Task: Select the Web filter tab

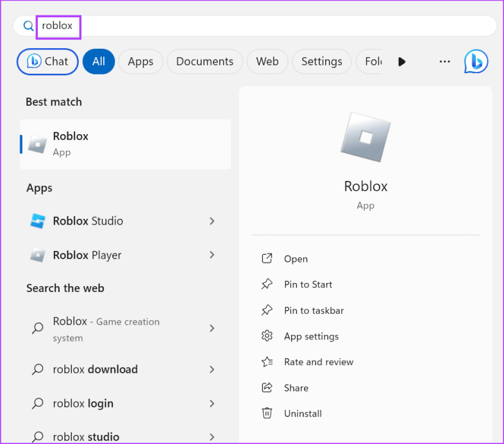Action: pos(267,62)
